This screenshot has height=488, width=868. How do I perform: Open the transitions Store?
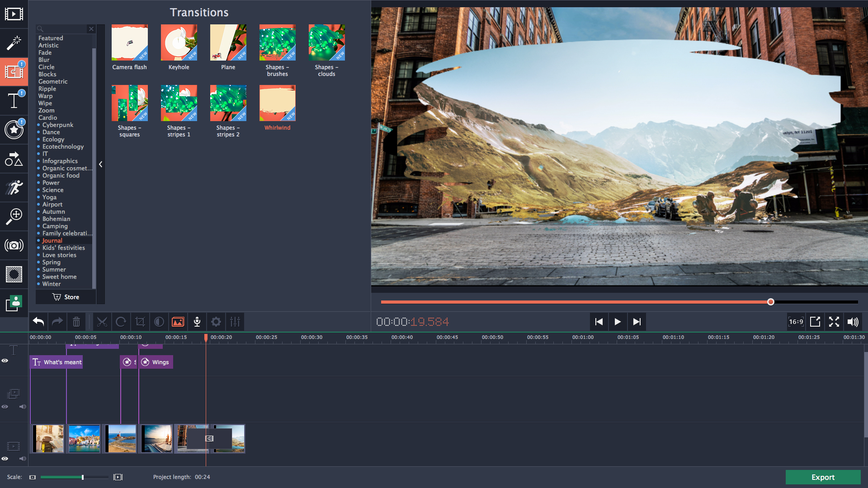click(x=66, y=297)
